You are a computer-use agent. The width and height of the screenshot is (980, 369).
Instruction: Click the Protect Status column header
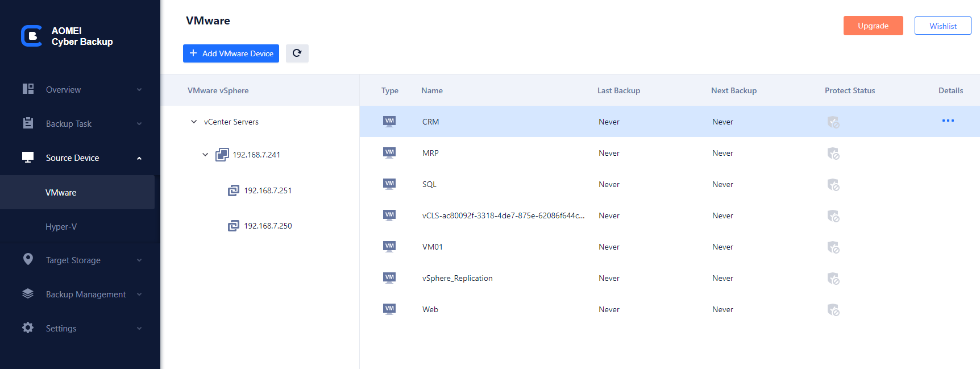(850, 90)
